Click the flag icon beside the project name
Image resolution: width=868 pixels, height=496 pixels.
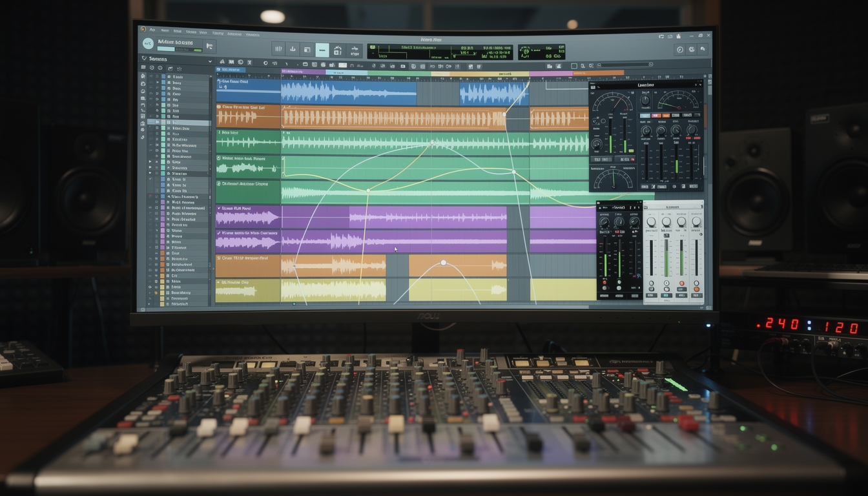[209, 46]
